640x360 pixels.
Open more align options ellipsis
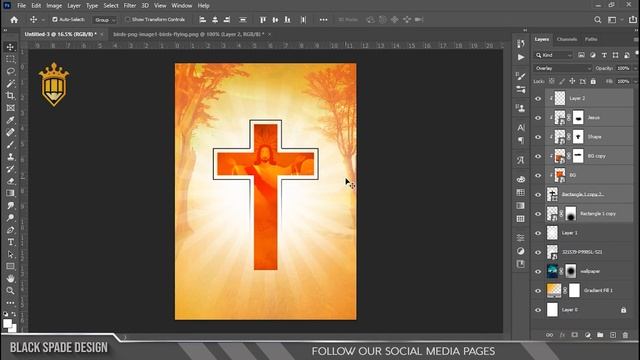click(323, 20)
